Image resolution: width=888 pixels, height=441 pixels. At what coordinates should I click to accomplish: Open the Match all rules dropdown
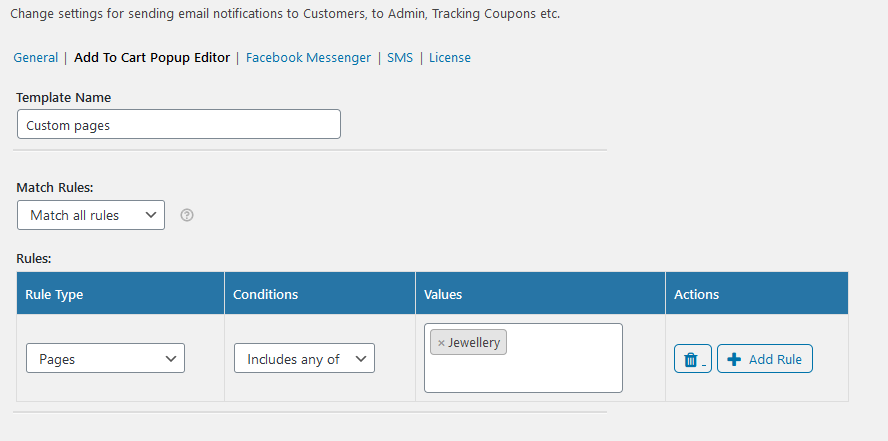coord(91,215)
